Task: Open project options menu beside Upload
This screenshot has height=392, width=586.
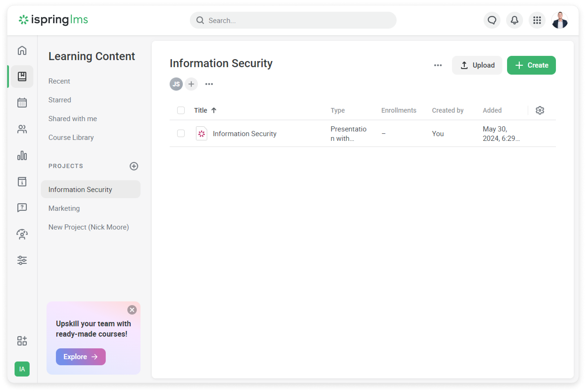Action: 438,65
